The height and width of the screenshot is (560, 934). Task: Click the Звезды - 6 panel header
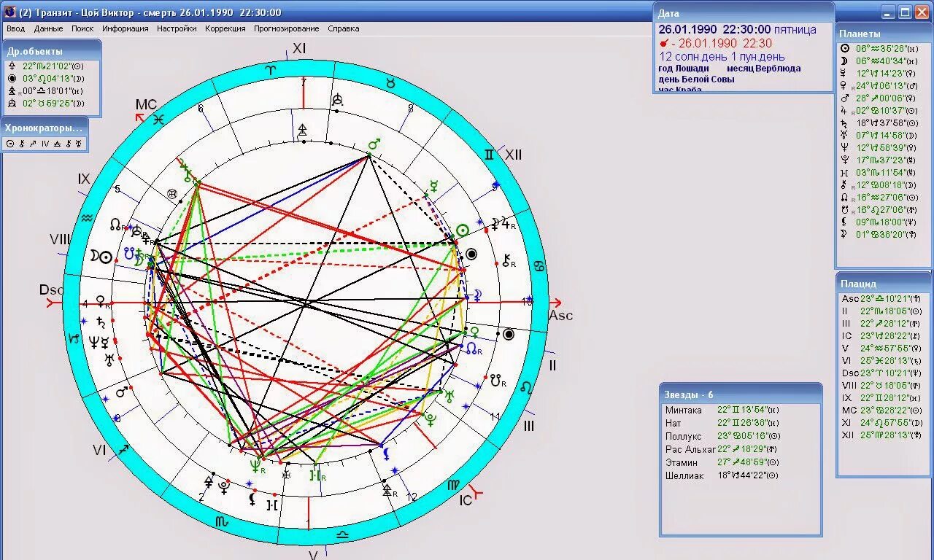(x=741, y=394)
